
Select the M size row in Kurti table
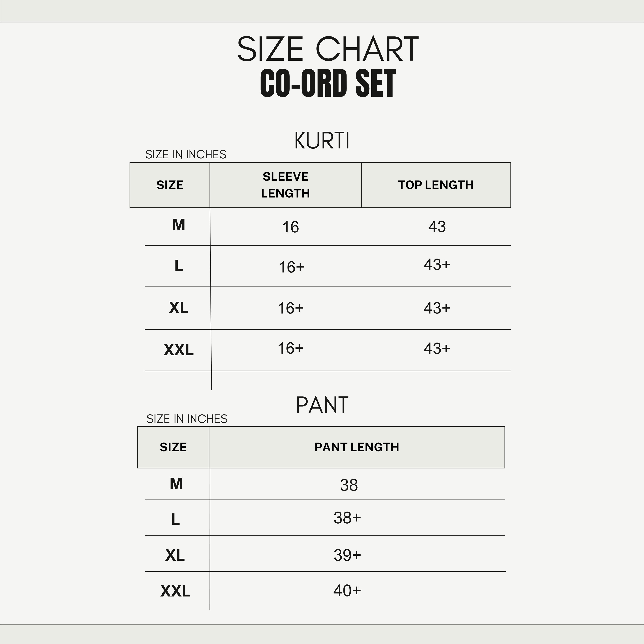(x=179, y=225)
